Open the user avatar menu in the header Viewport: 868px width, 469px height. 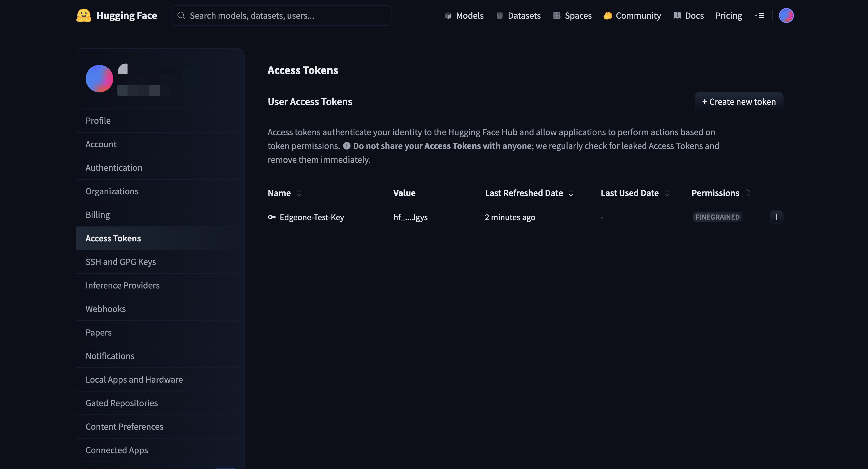point(786,15)
